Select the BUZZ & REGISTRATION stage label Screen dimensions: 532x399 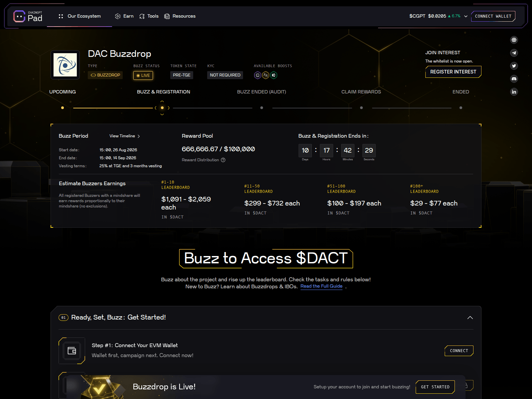[x=164, y=92]
